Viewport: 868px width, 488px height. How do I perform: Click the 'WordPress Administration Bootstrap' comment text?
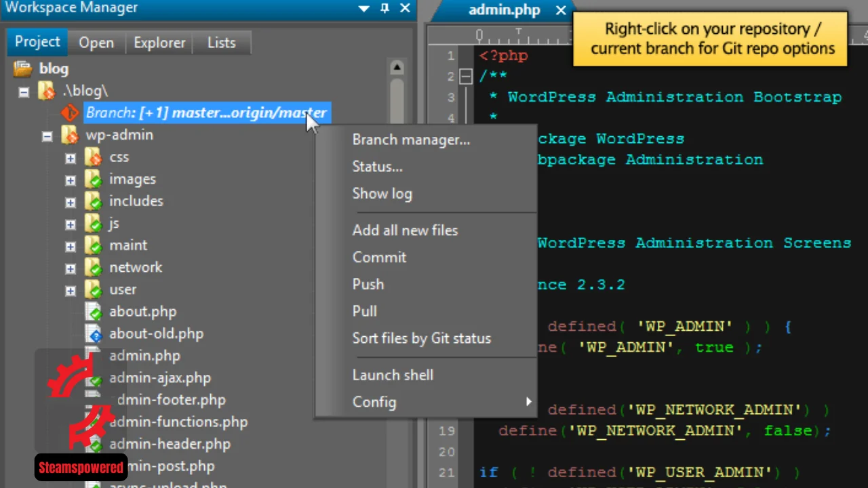[x=674, y=97]
